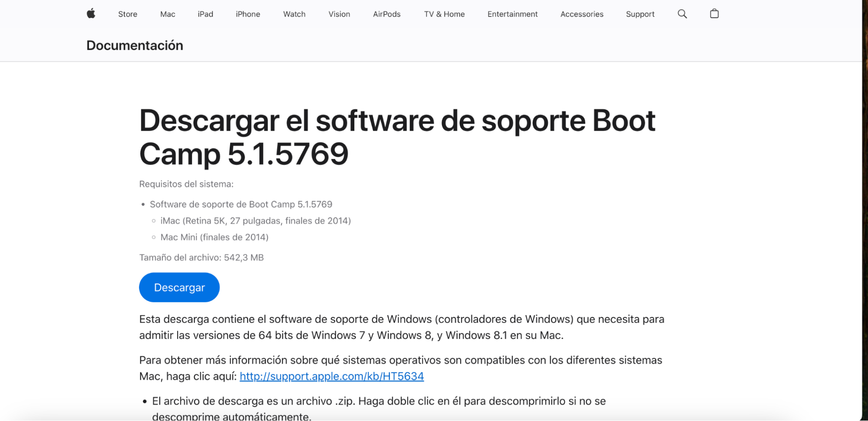868x421 pixels.
Task: Open the Mac navigation menu
Action: (x=167, y=14)
